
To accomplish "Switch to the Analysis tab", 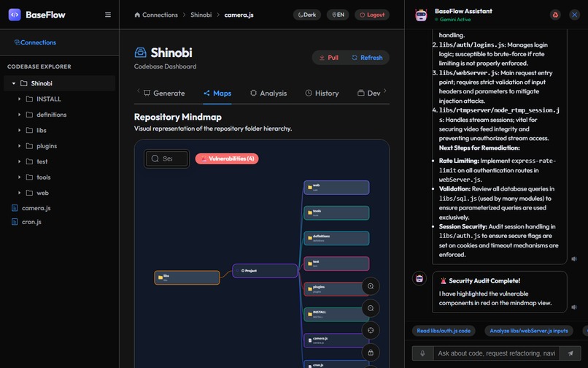I will 268,93.
